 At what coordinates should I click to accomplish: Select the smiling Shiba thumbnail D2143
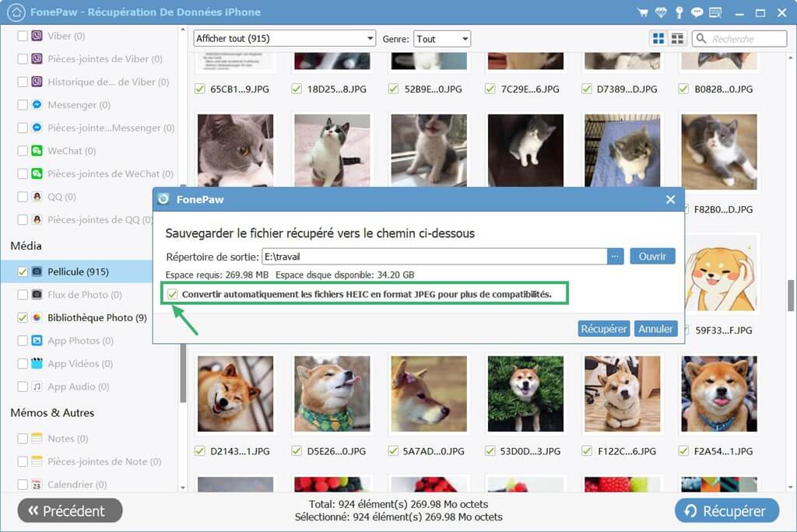tap(235, 394)
